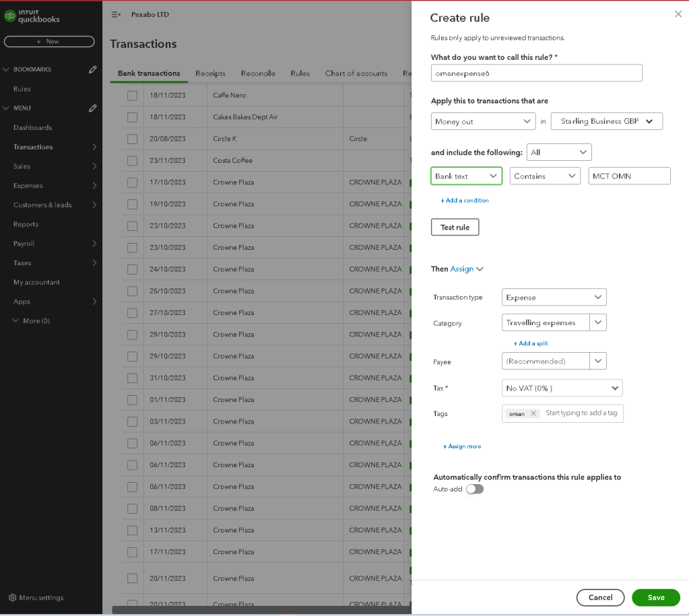Click the Save button

point(655,598)
